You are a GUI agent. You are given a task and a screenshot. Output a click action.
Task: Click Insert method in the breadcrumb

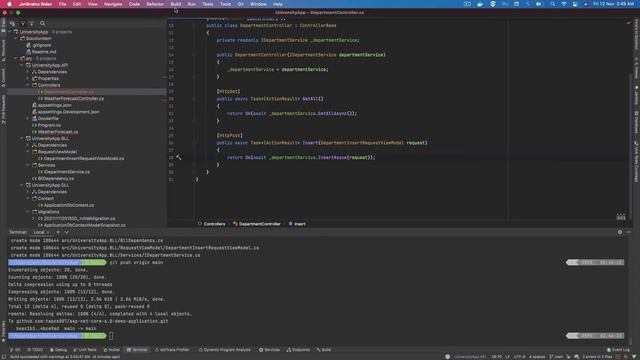[x=300, y=224]
